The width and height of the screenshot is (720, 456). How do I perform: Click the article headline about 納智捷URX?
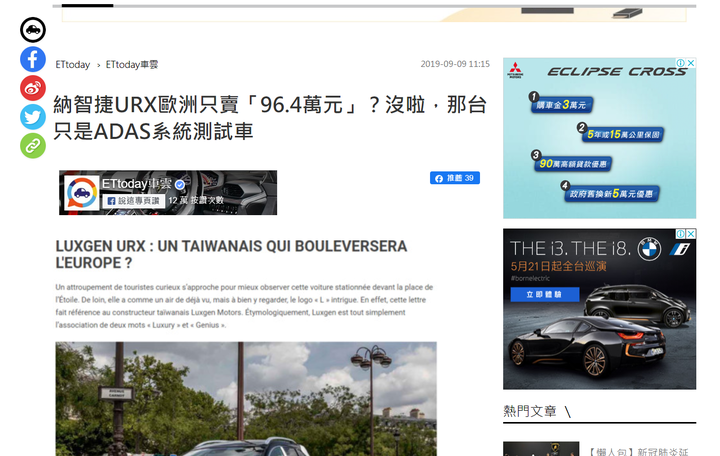270,118
